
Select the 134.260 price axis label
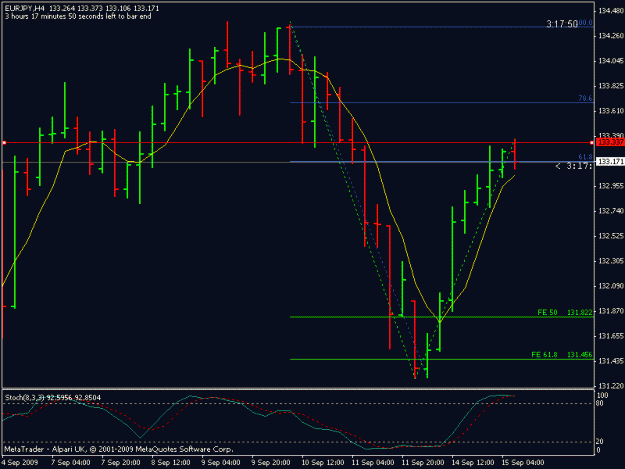611,36
